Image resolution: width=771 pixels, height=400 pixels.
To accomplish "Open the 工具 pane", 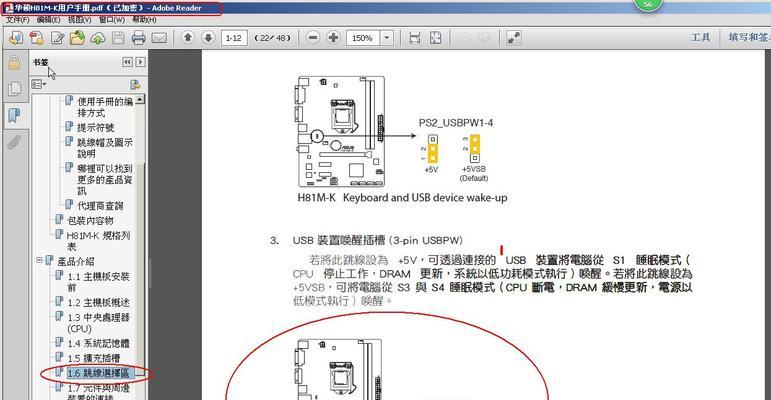I will (700, 37).
